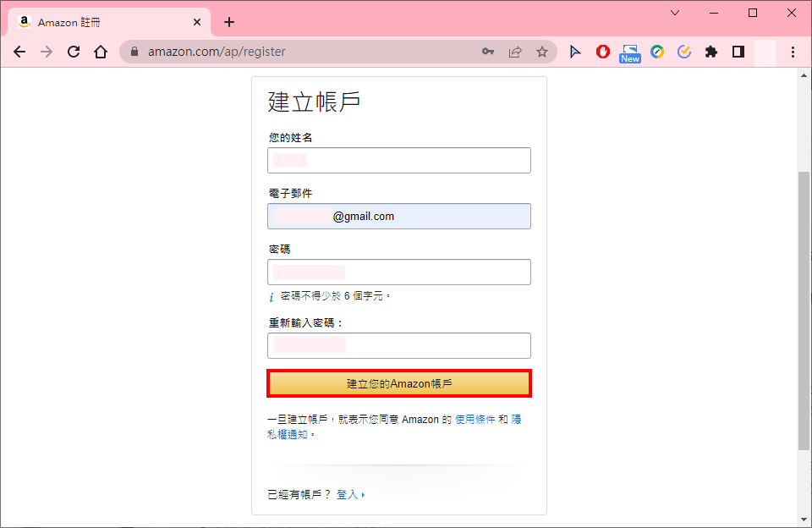Click the scrollbar down arrow
The height and width of the screenshot is (528, 812).
point(804,520)
